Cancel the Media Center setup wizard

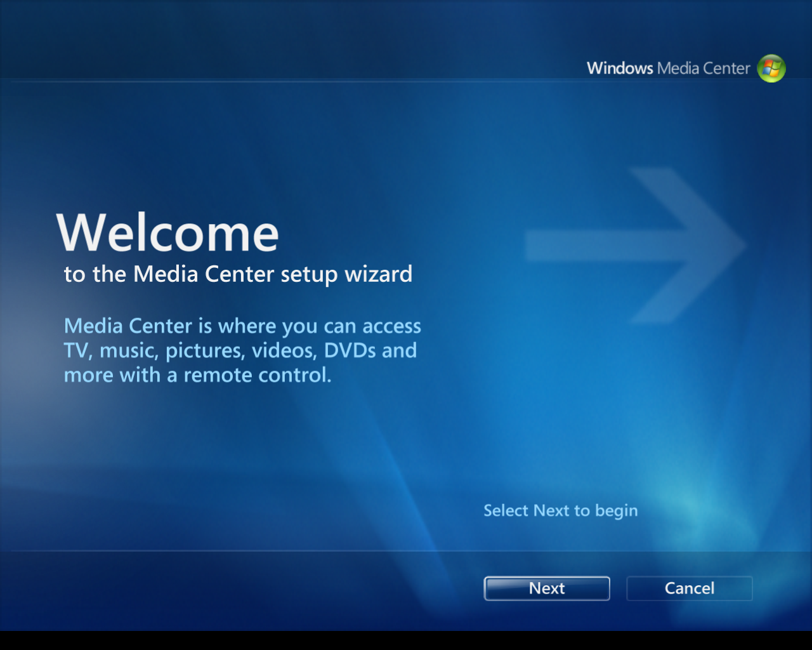(x=690, y=588)
